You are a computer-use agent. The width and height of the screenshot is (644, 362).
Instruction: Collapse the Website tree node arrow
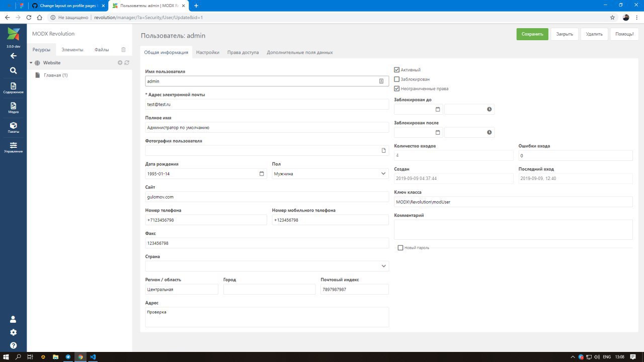tap(31, 63)
